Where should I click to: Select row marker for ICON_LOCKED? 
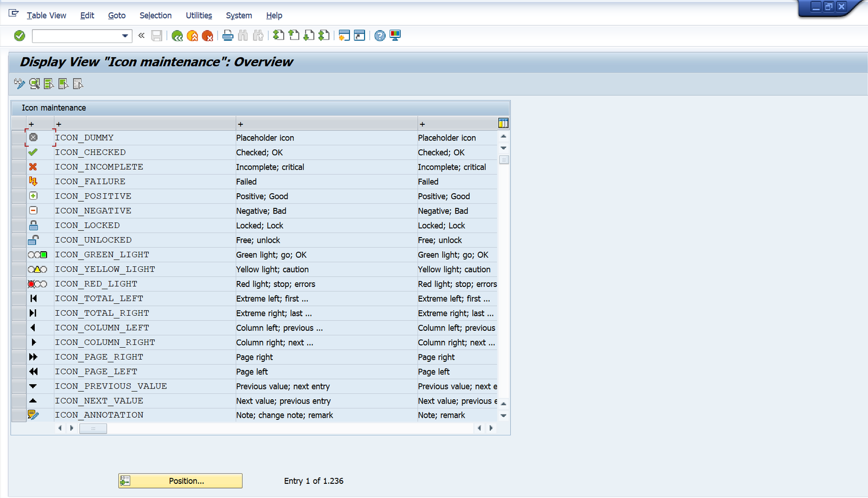(x=18, y=226)
